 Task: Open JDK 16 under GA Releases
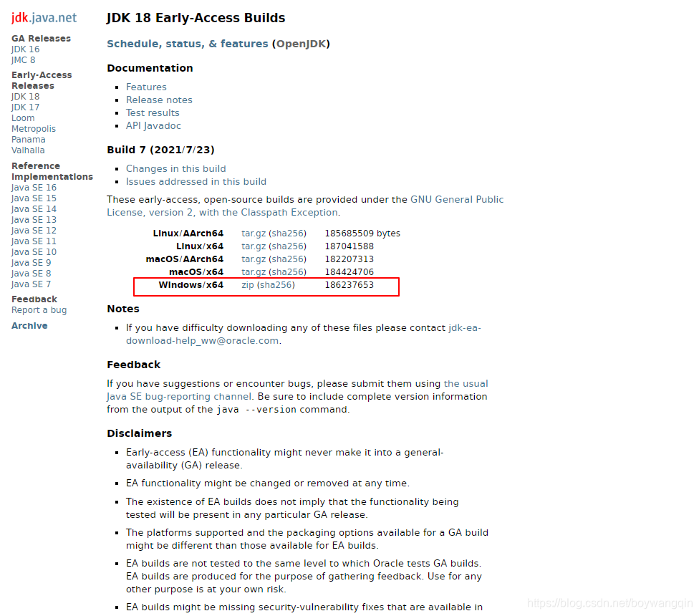pyautogui.click(x=25, y=49)
